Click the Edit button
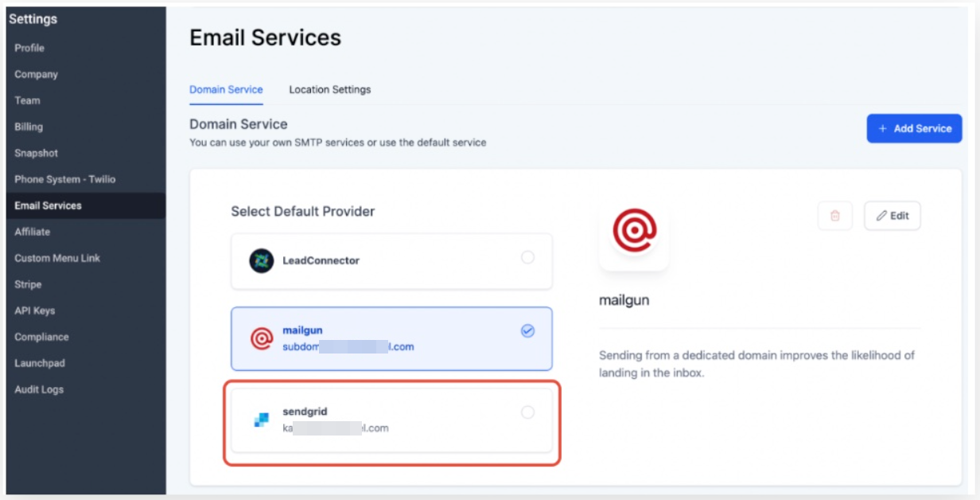The height and width of the screenshot is (500, 980). (892, 216)
